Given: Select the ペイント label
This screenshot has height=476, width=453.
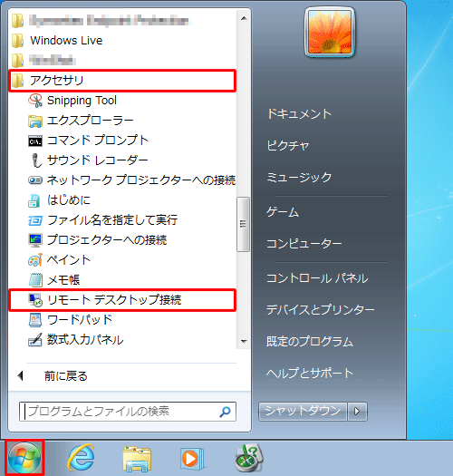Looking at the screenshot, I should tap(69, 260).
